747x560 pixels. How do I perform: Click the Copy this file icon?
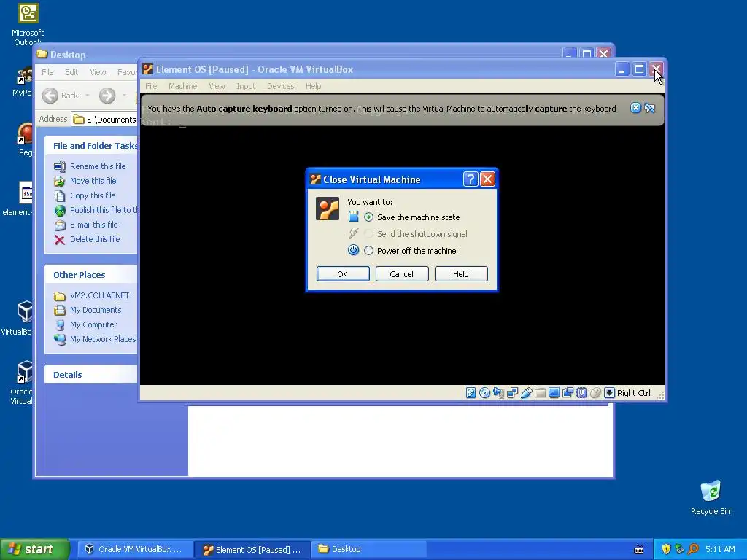tap(60, 195)
